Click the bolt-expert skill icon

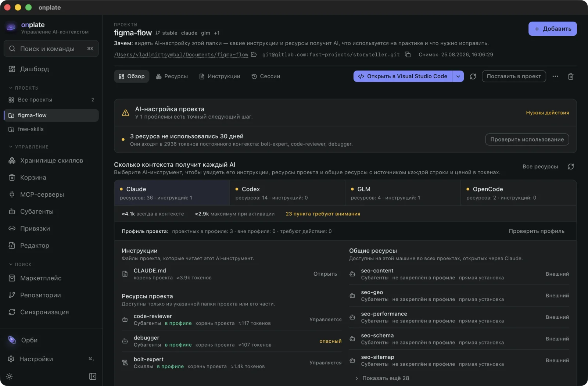click(125, 363)
